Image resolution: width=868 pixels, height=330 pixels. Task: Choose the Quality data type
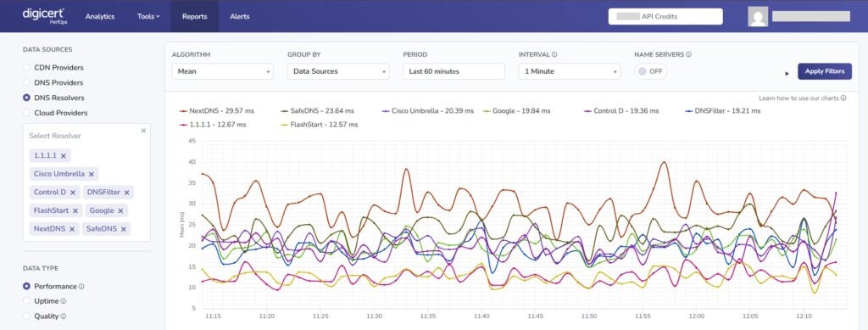[26, 316]
